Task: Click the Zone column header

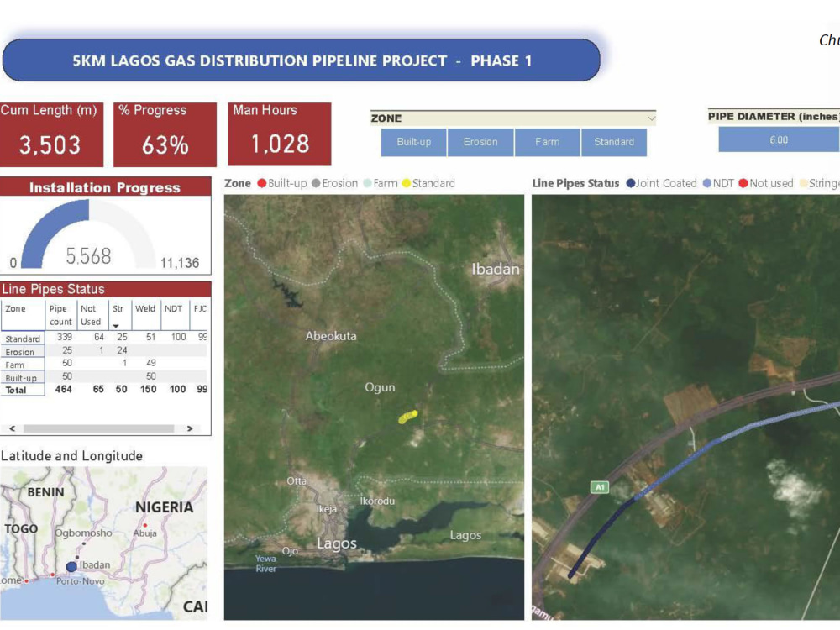Action: 15,308
